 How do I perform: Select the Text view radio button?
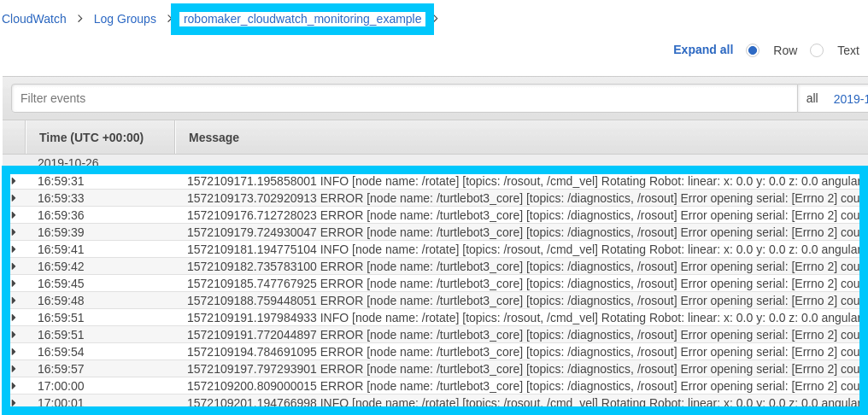(817, 50)
